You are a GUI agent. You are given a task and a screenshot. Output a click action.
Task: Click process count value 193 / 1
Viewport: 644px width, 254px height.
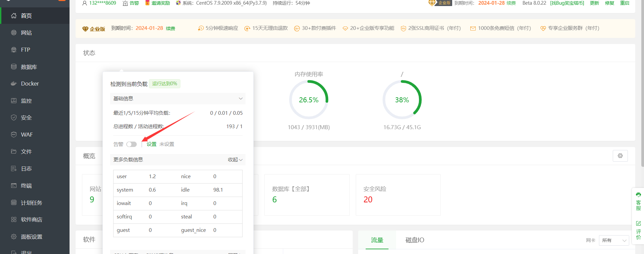coord(234,126)
